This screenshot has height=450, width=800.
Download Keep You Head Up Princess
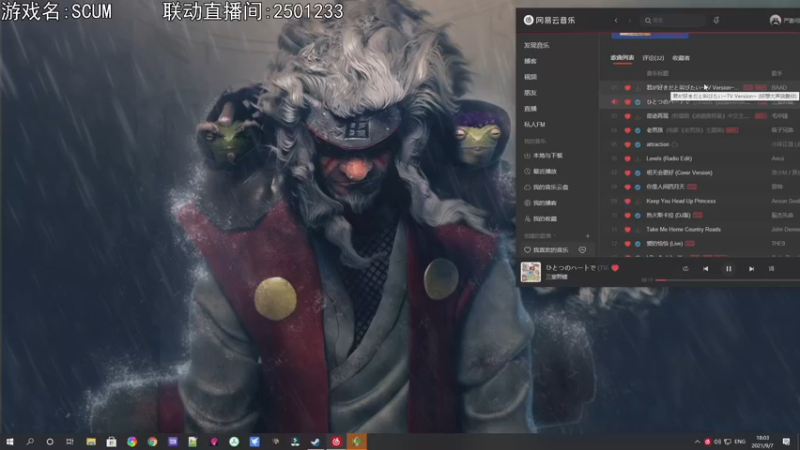[x=638, y=202]
